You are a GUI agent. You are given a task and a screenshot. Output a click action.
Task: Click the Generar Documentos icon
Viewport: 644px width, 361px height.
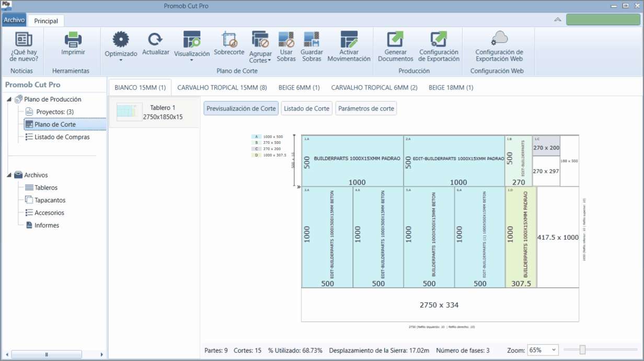(x=395, y=39)
